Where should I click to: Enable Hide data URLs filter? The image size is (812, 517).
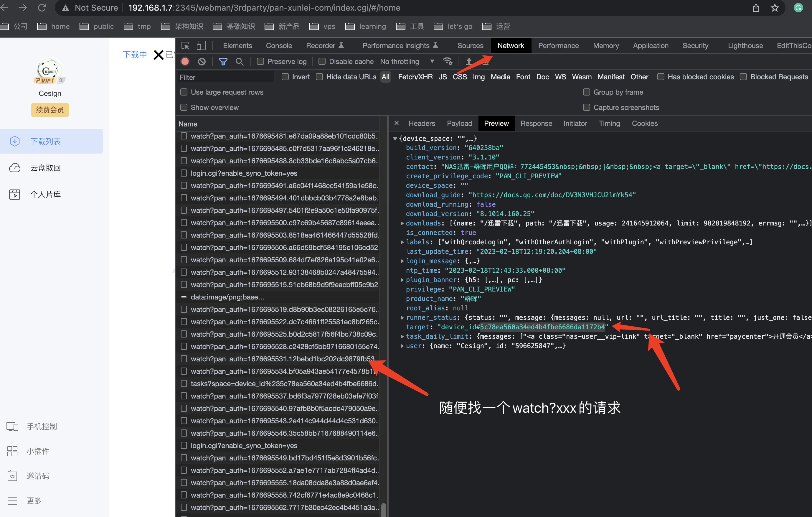[x=320, y=77]
